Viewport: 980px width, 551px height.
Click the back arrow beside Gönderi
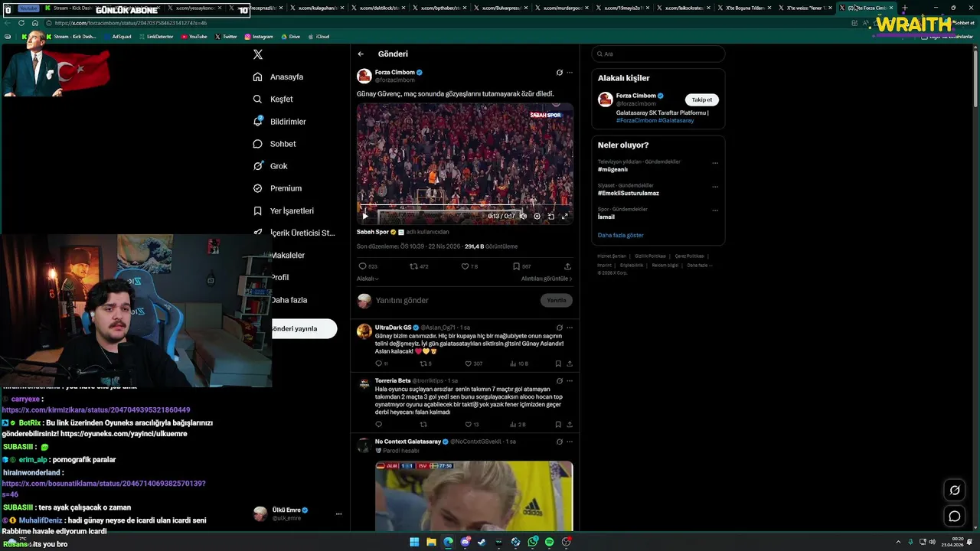[x=361, y=54]
